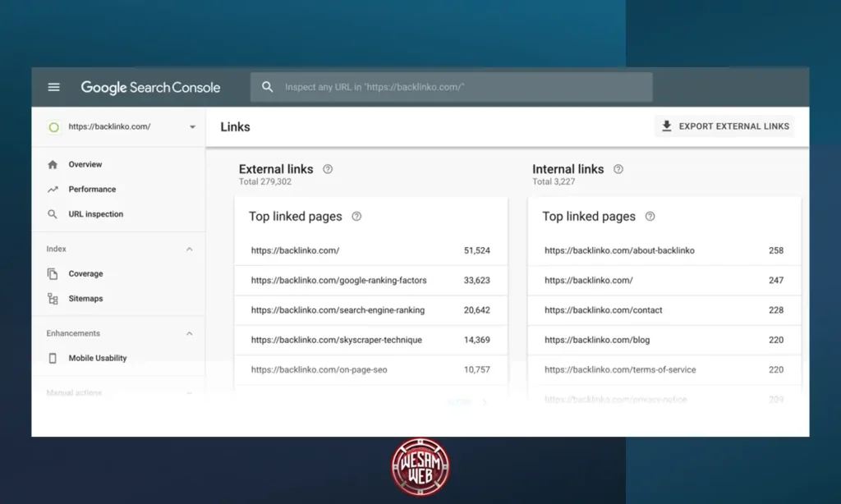Select the about-backlinko internal link row

[619, 250]
